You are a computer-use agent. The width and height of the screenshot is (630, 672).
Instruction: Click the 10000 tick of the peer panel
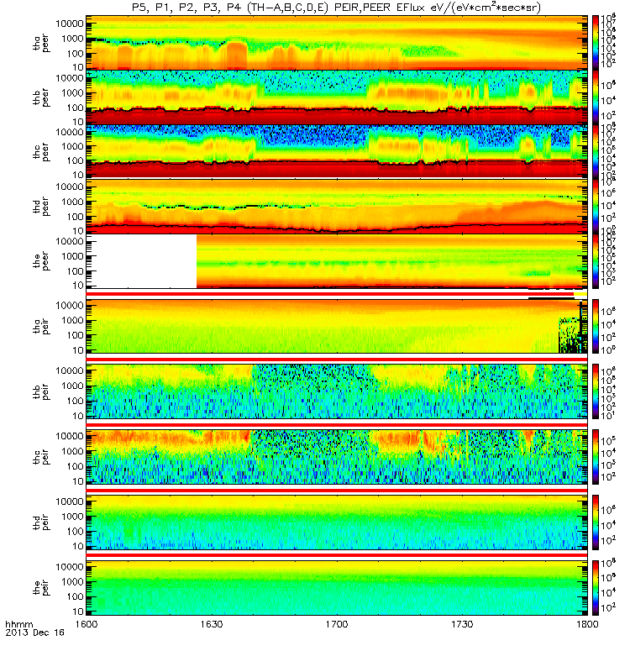[x=70, y=241]
